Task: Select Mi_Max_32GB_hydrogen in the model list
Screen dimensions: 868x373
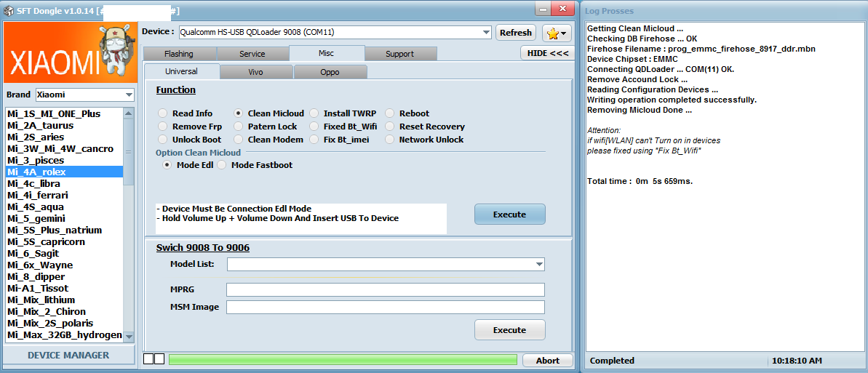Action: (64, 334)
